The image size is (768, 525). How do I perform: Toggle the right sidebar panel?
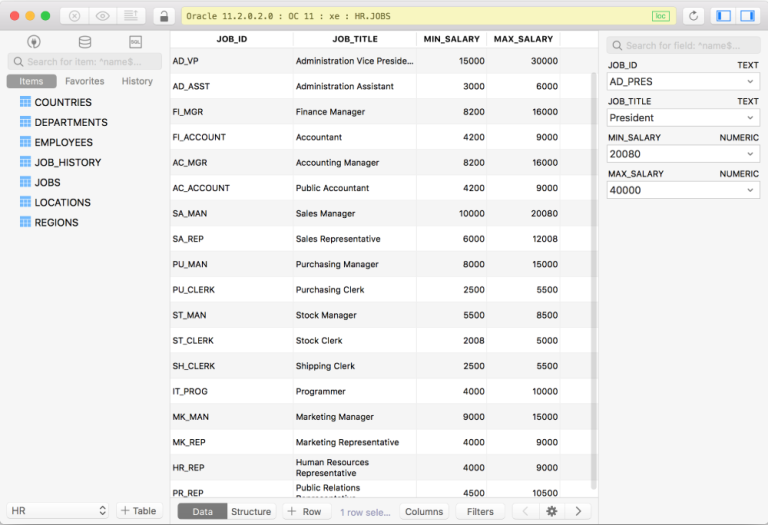pyautogui.click(x=747, y=16)
